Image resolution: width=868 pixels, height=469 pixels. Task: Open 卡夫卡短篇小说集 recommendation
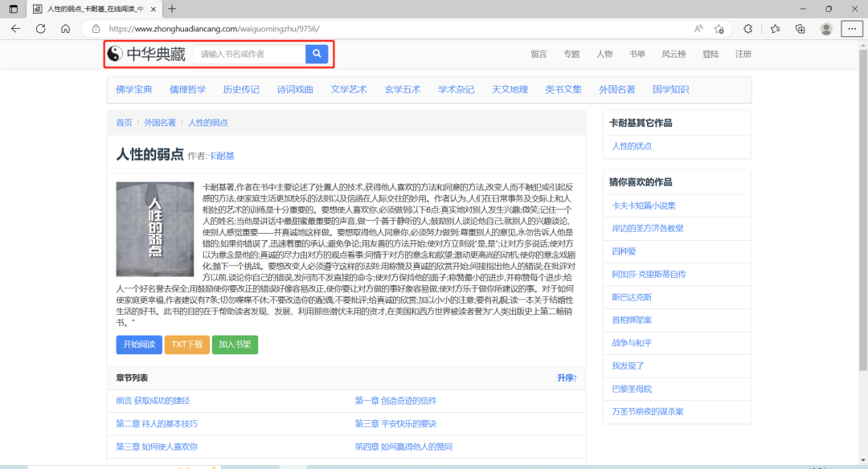pyautogui.click(x=644, y=206)
